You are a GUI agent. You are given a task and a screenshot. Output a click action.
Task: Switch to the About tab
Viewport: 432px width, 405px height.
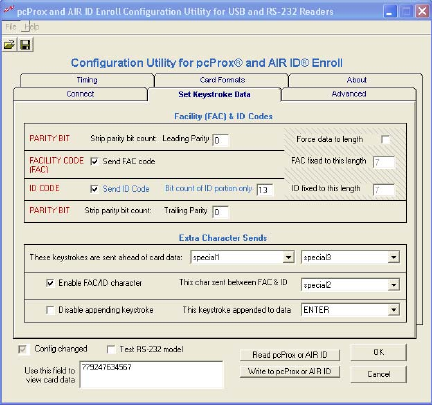click(356, 80)
